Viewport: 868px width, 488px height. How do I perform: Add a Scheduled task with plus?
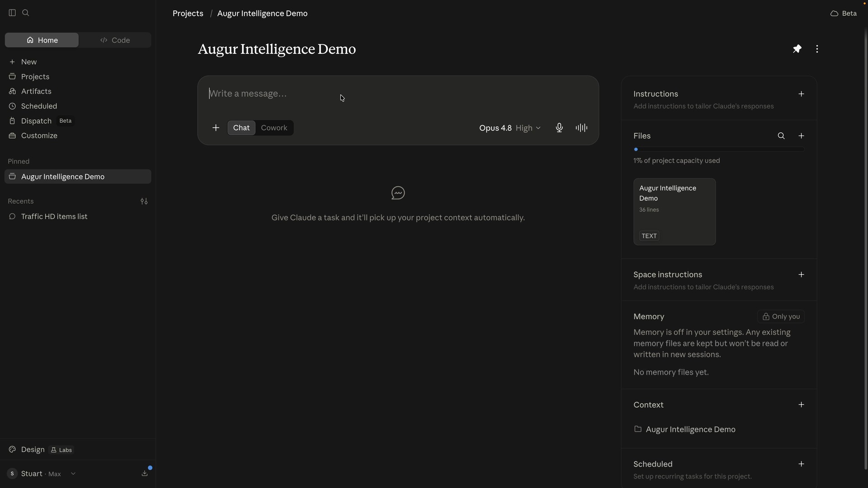coord(801,464)
